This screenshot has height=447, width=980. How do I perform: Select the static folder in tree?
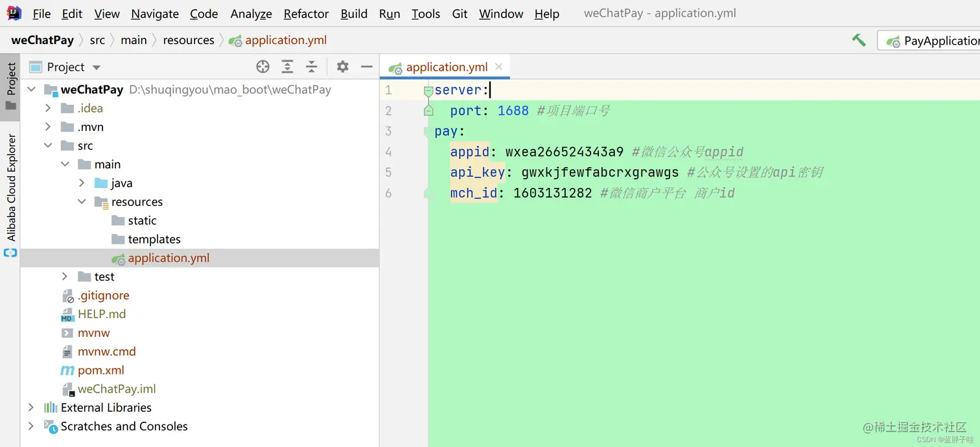(142, 221)
